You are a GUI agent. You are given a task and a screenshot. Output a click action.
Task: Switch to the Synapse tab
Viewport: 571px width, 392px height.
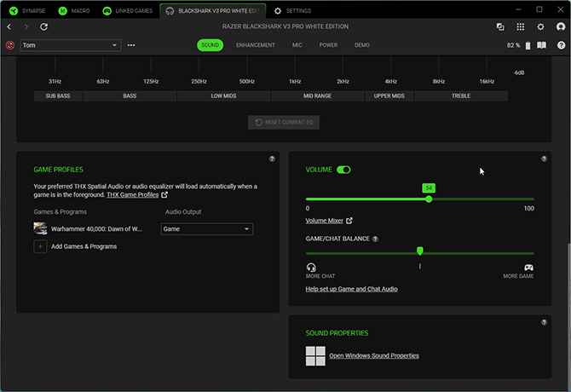(27, 10)
